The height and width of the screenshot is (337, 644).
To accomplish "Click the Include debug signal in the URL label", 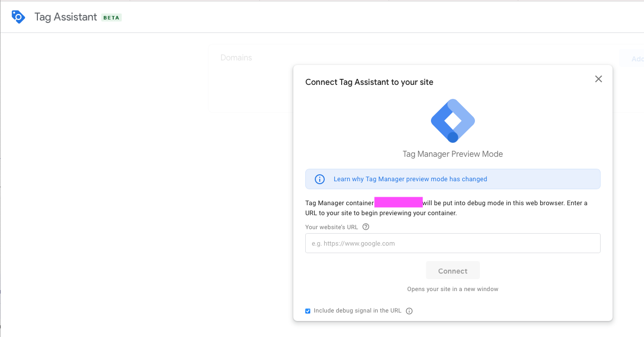I will point(357,311).
